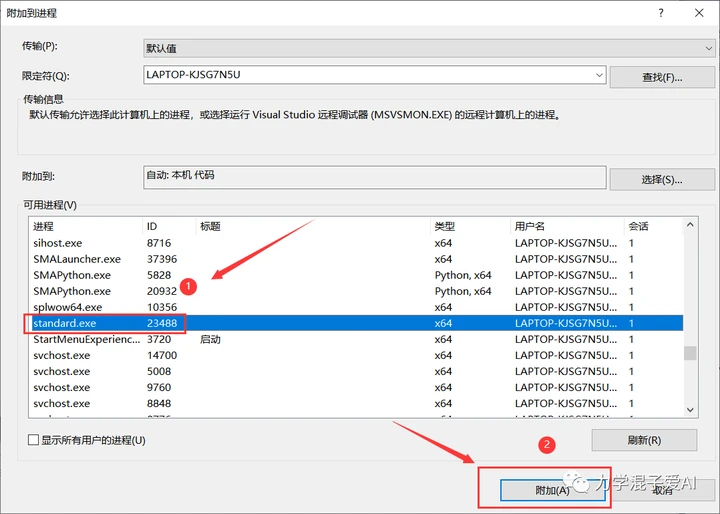Select svchost.exe with ID 14700

coord(356,355)
